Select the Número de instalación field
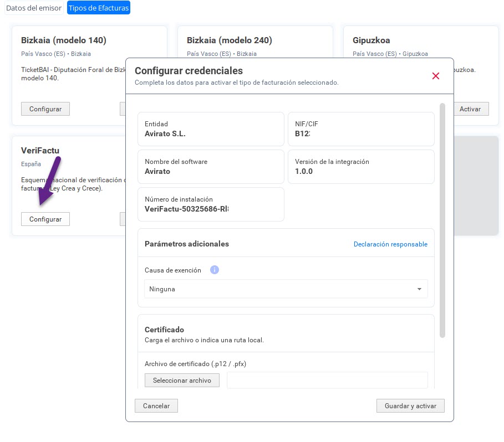The height and width of the screenshot is (442, 504). click(x=211, y=204)
